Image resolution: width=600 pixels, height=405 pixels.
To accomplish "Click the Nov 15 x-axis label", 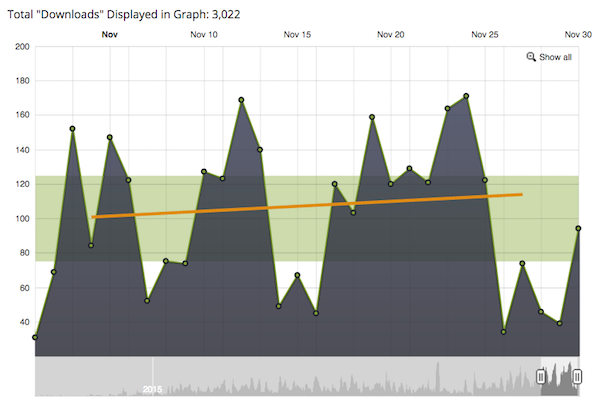I will click(297, 34).
